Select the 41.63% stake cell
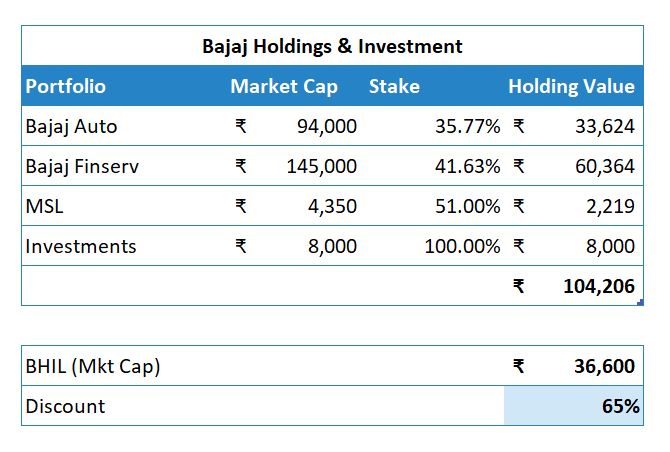This screenshot has height=452, width=670. click(x=467, y=166)
